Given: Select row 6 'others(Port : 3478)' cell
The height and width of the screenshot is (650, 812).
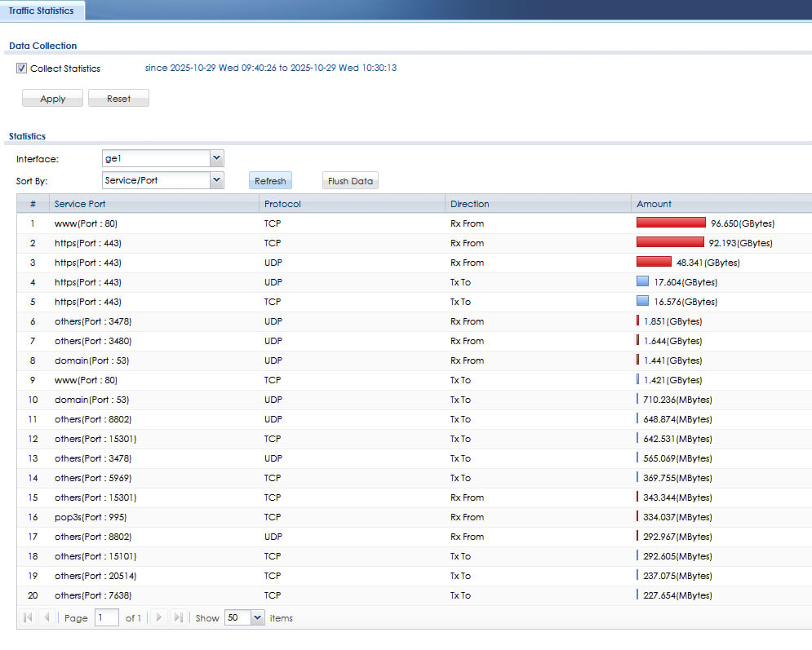Looking at the screenshot, I should pyautogui.click(x=93, y=321).
